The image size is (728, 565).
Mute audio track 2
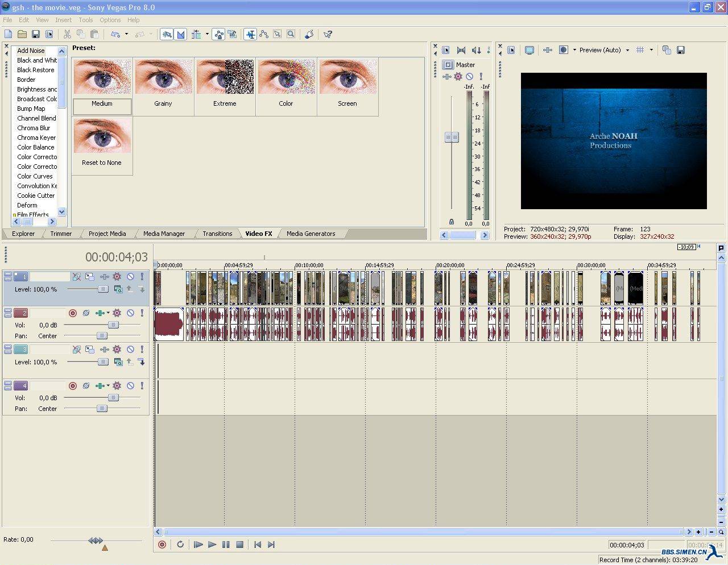tap(130, 313)
